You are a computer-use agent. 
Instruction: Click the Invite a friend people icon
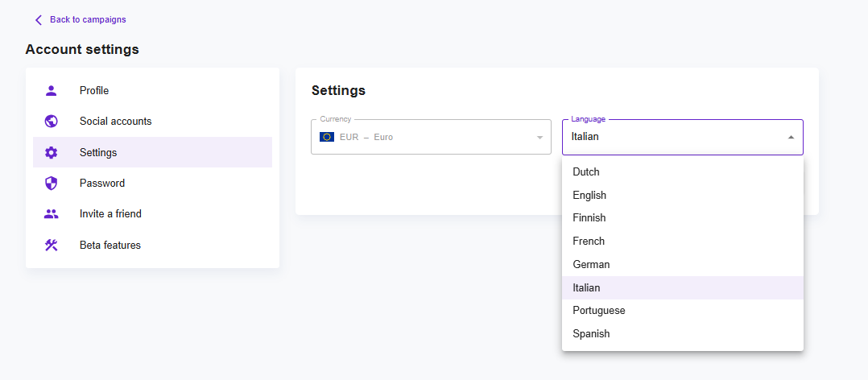pos(52,214)
